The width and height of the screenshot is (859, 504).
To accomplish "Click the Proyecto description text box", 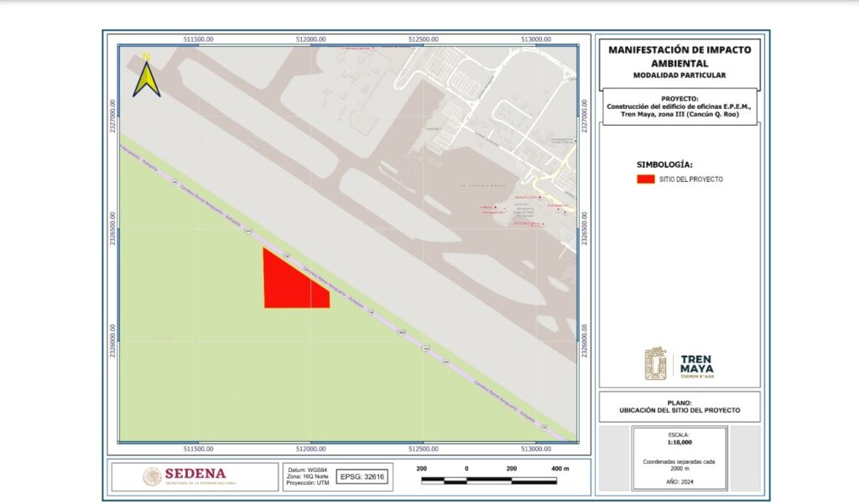I will [679, 107].
